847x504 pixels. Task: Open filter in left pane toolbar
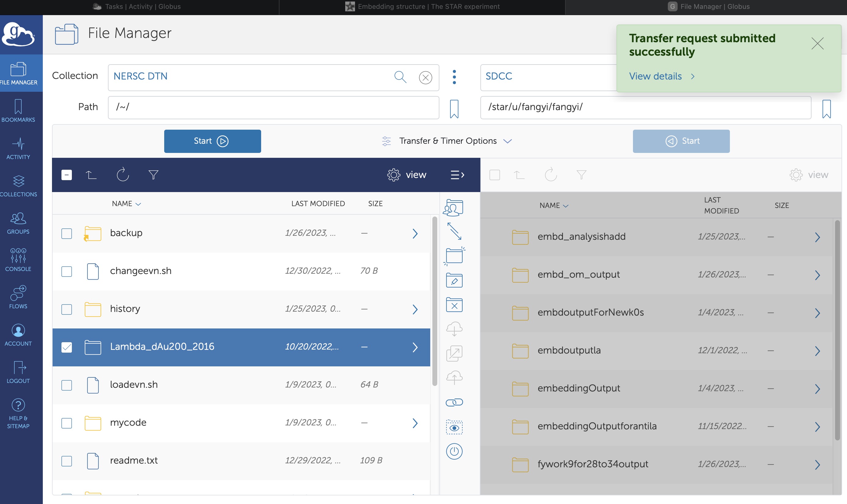153,175
